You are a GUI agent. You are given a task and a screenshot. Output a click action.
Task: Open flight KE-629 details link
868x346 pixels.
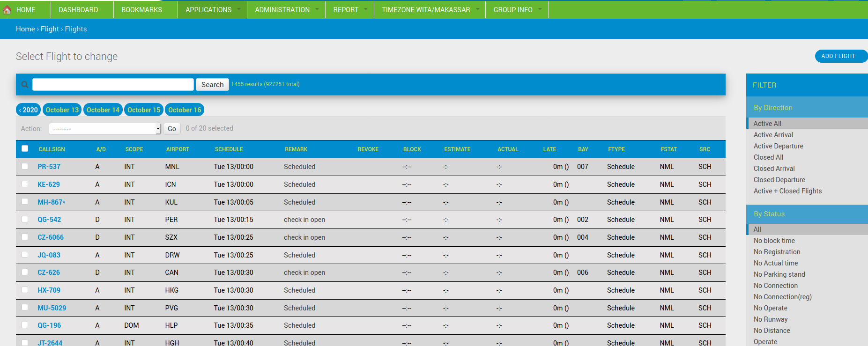pyautogui.click(x=49, y=184)
